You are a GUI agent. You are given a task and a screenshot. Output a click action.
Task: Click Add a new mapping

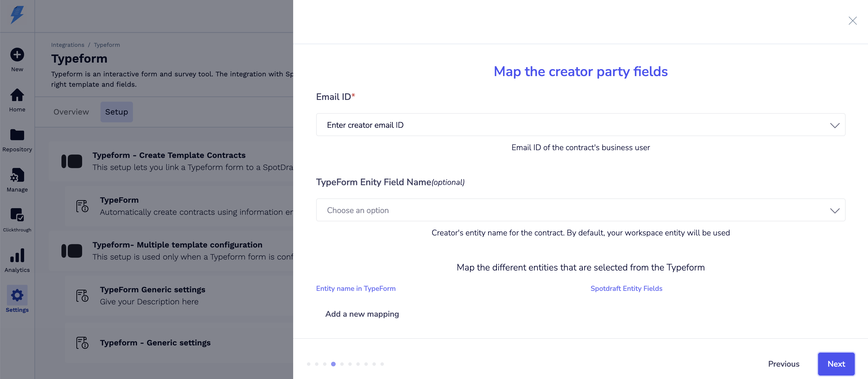pyautogui.click(x=362, y=314)
